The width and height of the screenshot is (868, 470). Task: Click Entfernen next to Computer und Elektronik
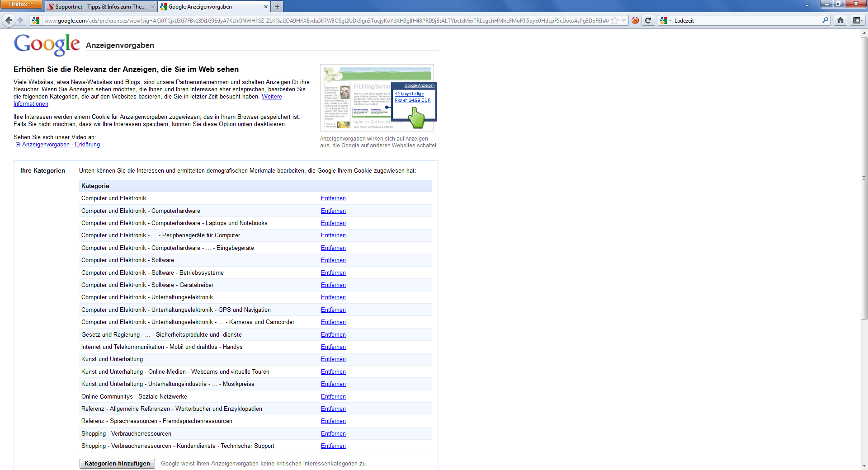(333, 198)
